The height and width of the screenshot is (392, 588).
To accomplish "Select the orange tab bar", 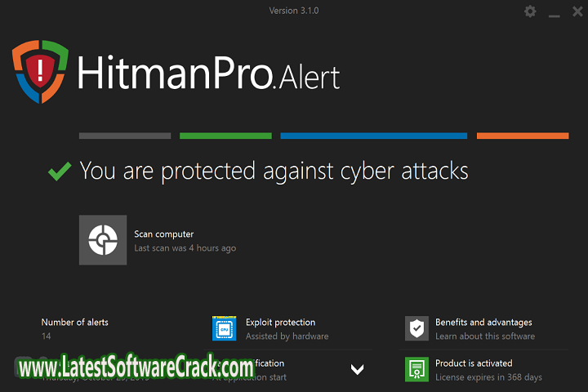I will pyautogui.click(x=523, y=136).
